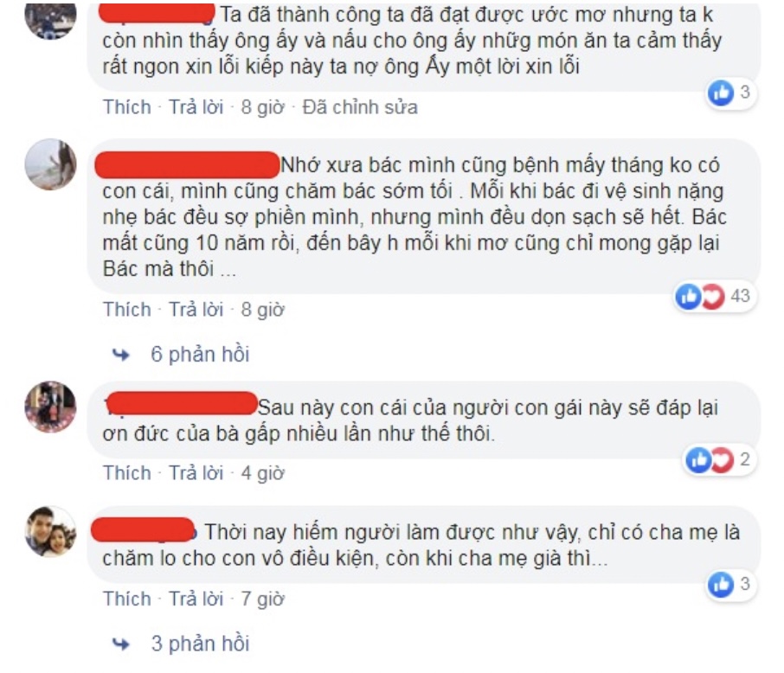Click like icon on 'Thời nay hiếm người' comment
The image size is (784, 673).
click(x=721, y=584)
